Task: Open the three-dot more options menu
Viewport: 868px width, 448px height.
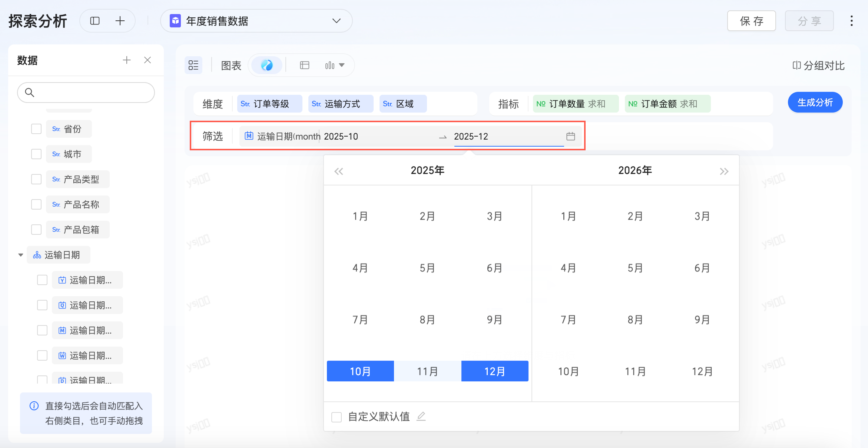Action: 851,21
